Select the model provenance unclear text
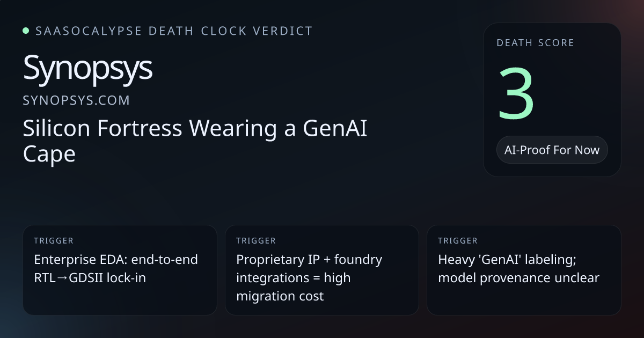644x338 pixels. click(x=518, y=278)
